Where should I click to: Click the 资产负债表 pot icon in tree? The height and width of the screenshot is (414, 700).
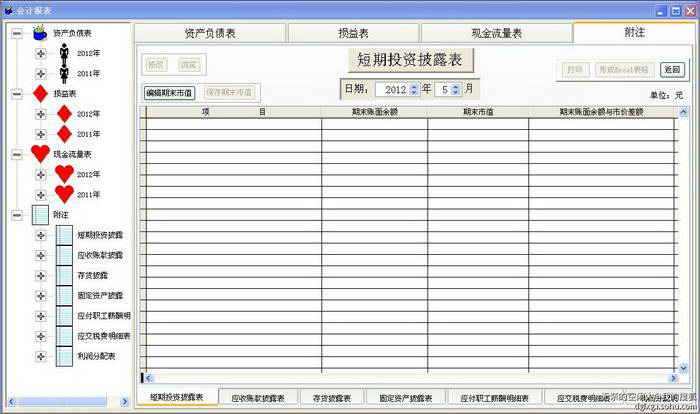pos(40,33)
